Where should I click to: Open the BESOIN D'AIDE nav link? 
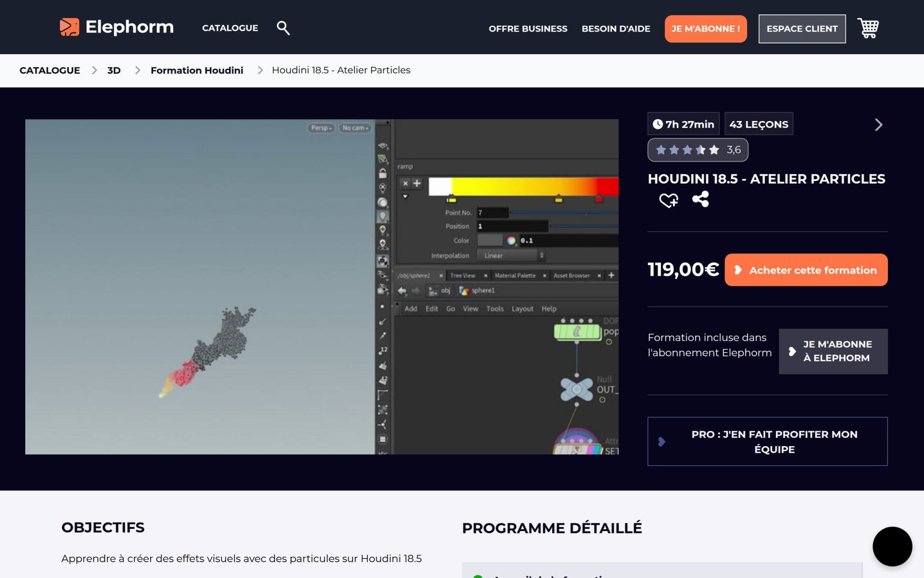(x=616, y=29)
